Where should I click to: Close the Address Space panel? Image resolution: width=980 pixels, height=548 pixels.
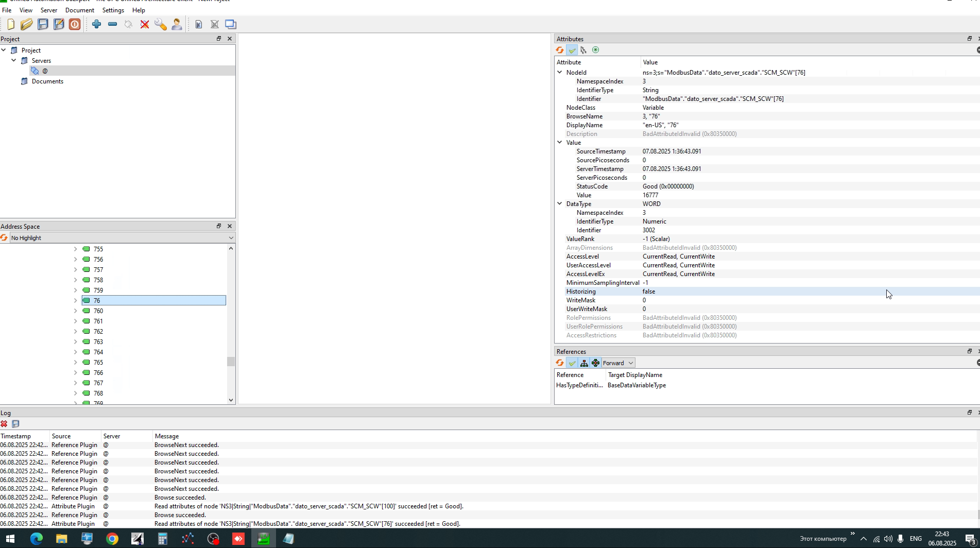point(230,226)
